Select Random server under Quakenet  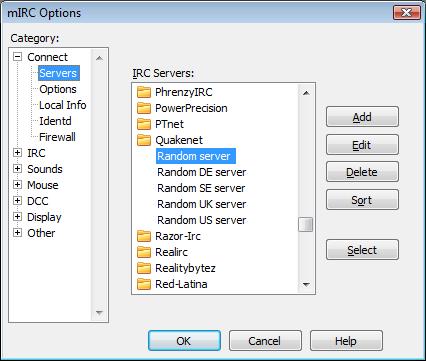(196, 156)
